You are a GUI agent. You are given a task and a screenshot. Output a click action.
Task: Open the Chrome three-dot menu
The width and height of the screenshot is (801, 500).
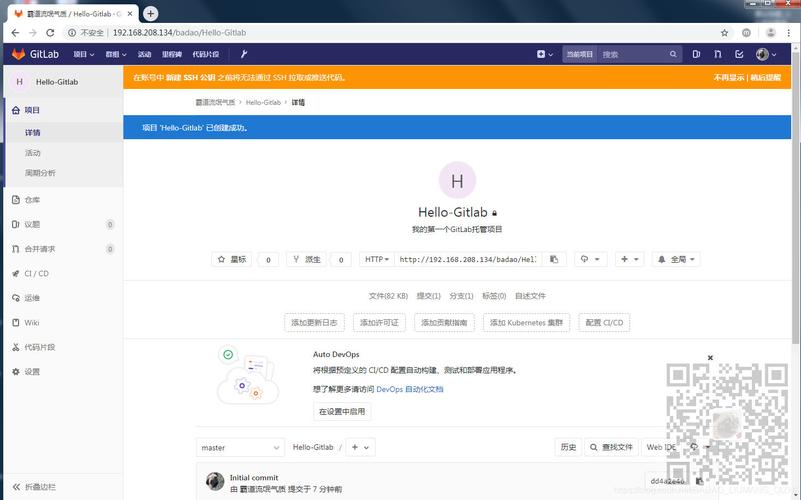789,33
